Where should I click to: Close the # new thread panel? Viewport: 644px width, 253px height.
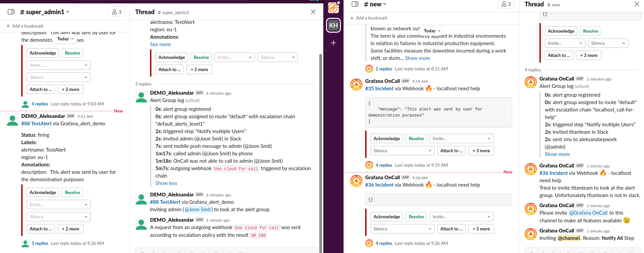pyautogui.click(x=637, y=4)
